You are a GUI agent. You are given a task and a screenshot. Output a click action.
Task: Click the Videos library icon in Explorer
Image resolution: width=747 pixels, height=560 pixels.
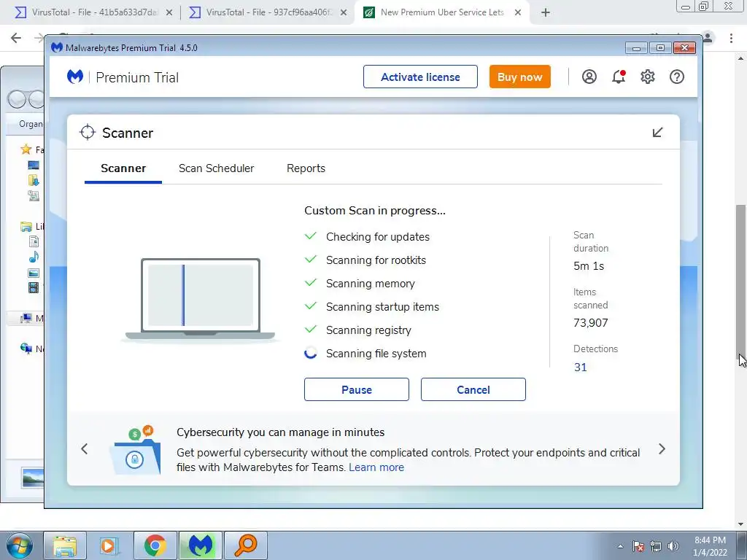pyautogui.click(x=34, y=287)
